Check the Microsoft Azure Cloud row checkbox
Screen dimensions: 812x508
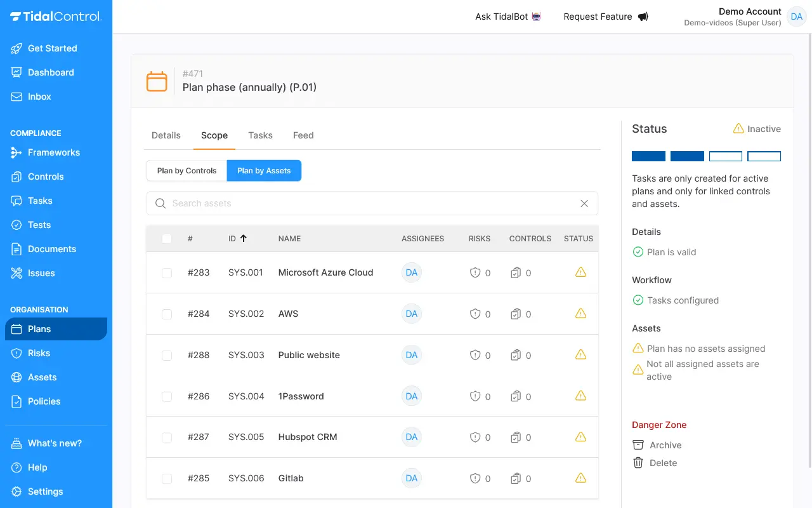167,272
